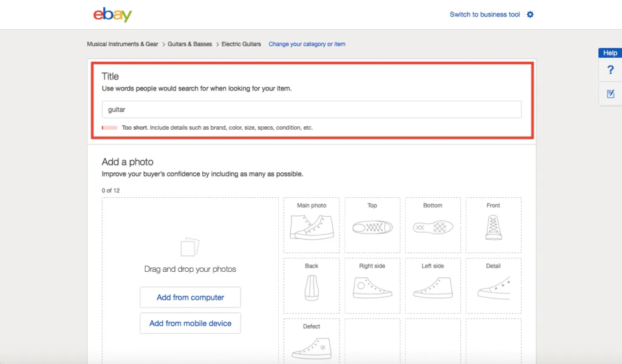Click Add from computer
This screenshot has height=364, width=622.
coord(190,297)
